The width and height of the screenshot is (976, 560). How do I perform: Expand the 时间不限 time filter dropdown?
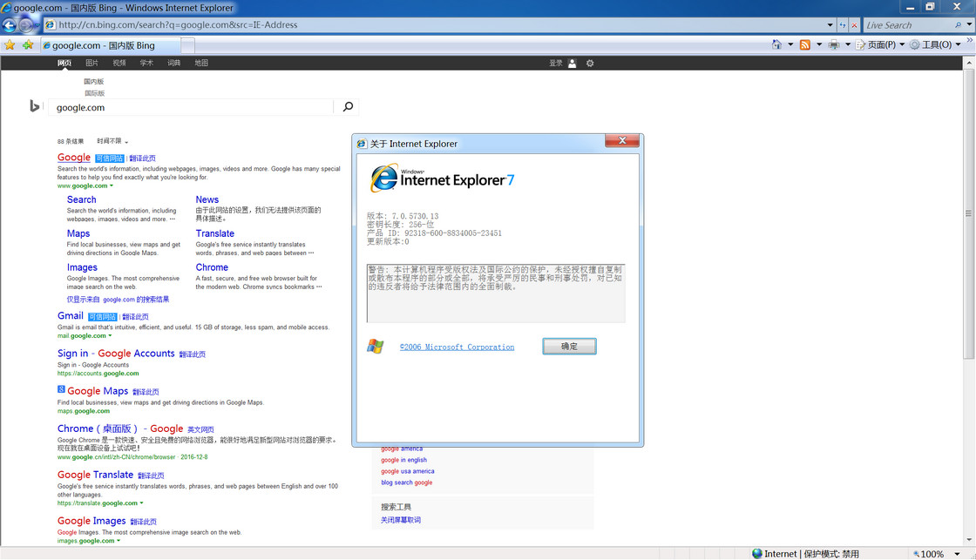click(x=112, y=141)
